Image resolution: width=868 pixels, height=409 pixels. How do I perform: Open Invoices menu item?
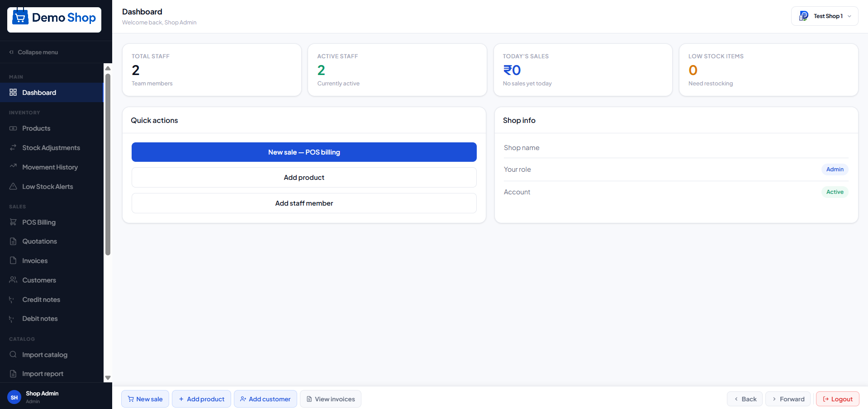click(52, 261)
